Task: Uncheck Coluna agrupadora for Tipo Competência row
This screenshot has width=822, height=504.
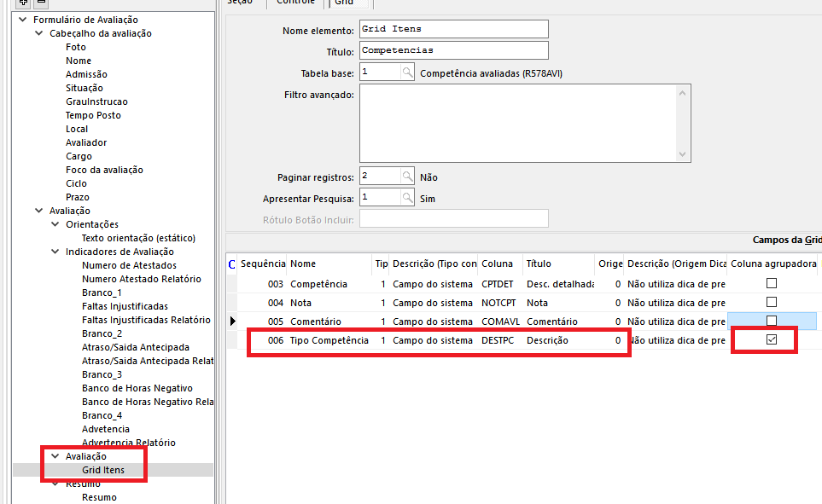Action: tap(772, 339)
